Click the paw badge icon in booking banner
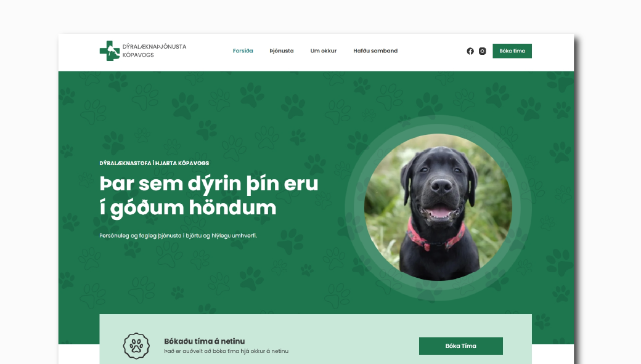 [136, 346]
